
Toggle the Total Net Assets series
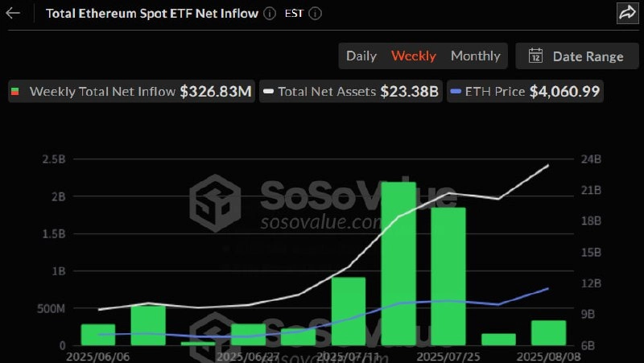point(351,91)
